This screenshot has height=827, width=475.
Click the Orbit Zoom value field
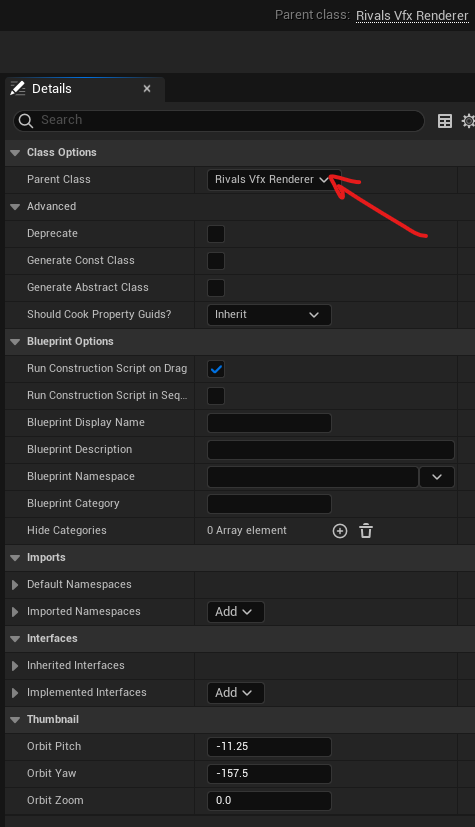[269, 801]
